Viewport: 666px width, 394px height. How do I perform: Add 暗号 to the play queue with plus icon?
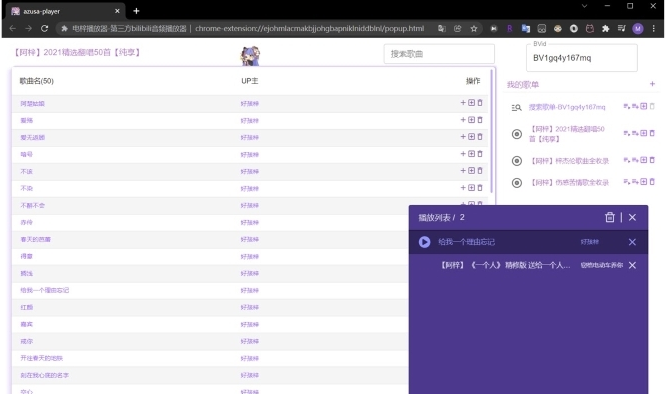coord(463,154)
